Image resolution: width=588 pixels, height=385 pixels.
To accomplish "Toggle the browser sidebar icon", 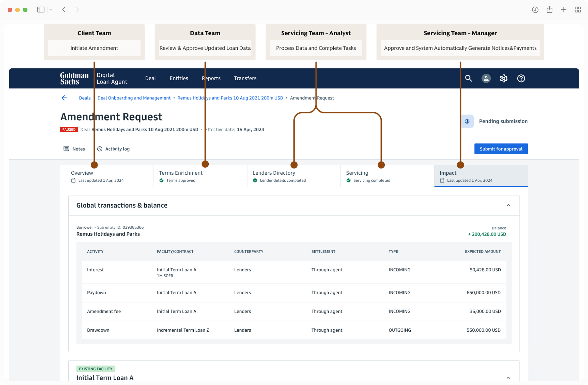I will (41, 10).
